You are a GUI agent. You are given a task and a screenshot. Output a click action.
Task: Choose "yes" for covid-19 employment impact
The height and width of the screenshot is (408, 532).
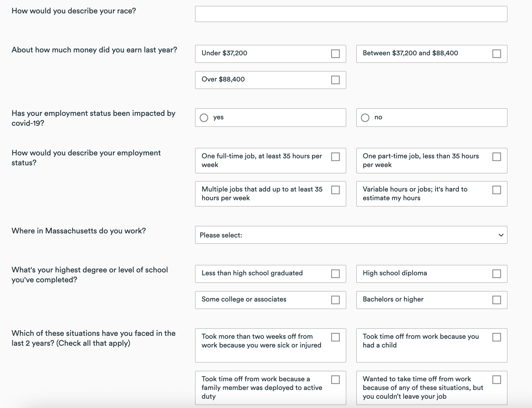tap(204, 118)
